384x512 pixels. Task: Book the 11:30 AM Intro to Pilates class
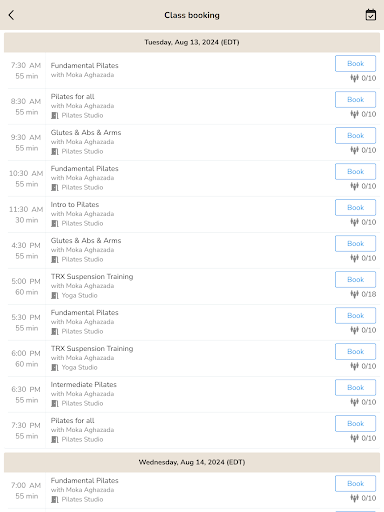tap(355, 208)
